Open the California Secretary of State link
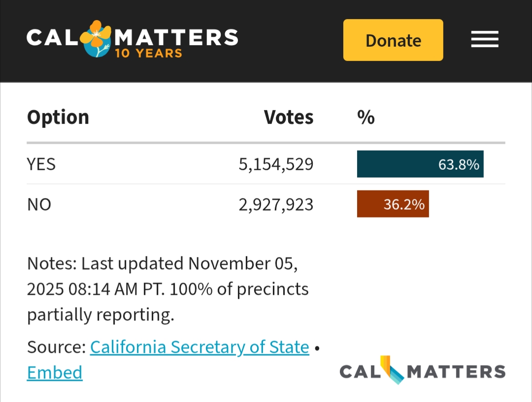This screenshot has height=402, width=532. click(199, 347)
